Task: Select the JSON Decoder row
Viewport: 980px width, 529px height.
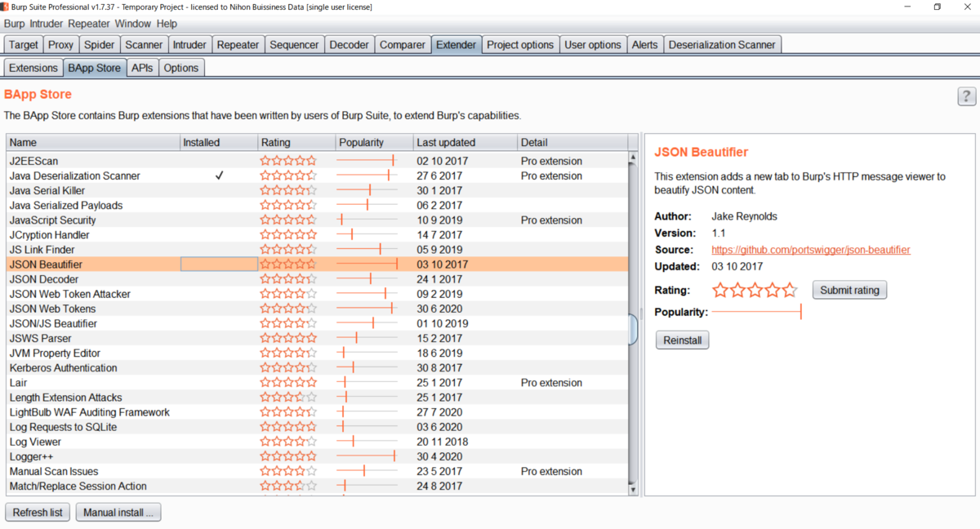Action: pyautogui.click(x=317, y=279)
